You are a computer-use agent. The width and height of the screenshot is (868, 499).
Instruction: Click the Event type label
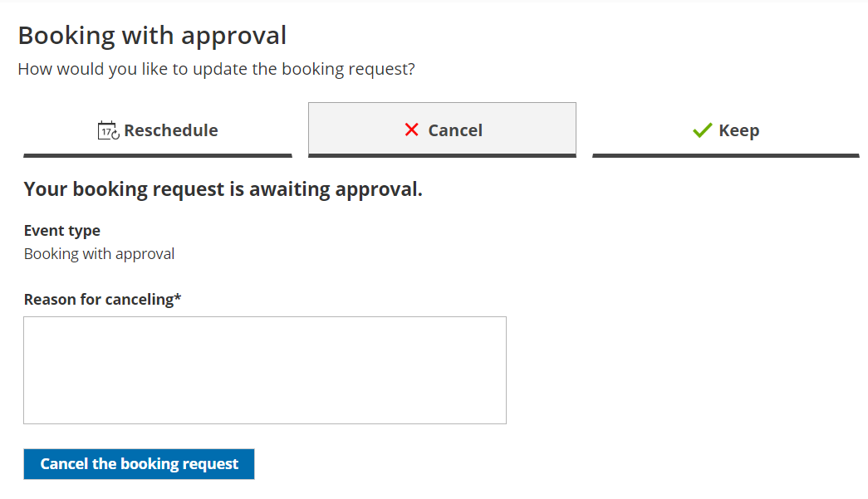[62, 231]
